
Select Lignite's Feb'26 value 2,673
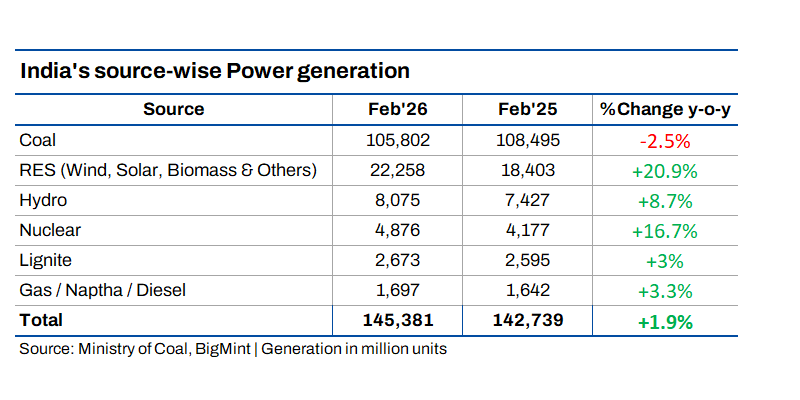397,260
